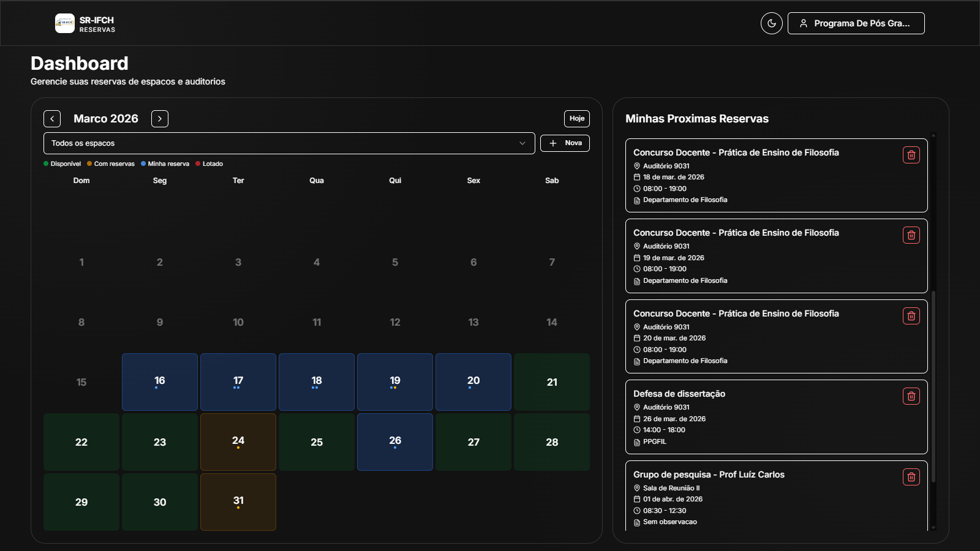This screenshot has width=980, height=551.
Task: Remove the Grupo de pesquisa reservation
Action: [911, 477]
